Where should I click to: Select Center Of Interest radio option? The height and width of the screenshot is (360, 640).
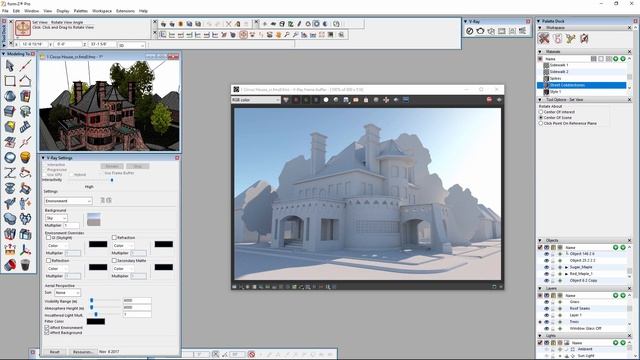(541, 112)
